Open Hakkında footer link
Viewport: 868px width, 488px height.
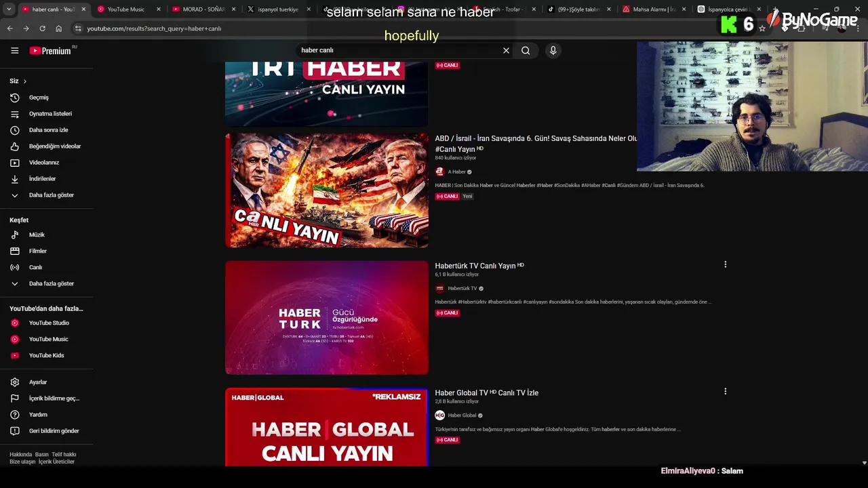[x=20, y=455]
